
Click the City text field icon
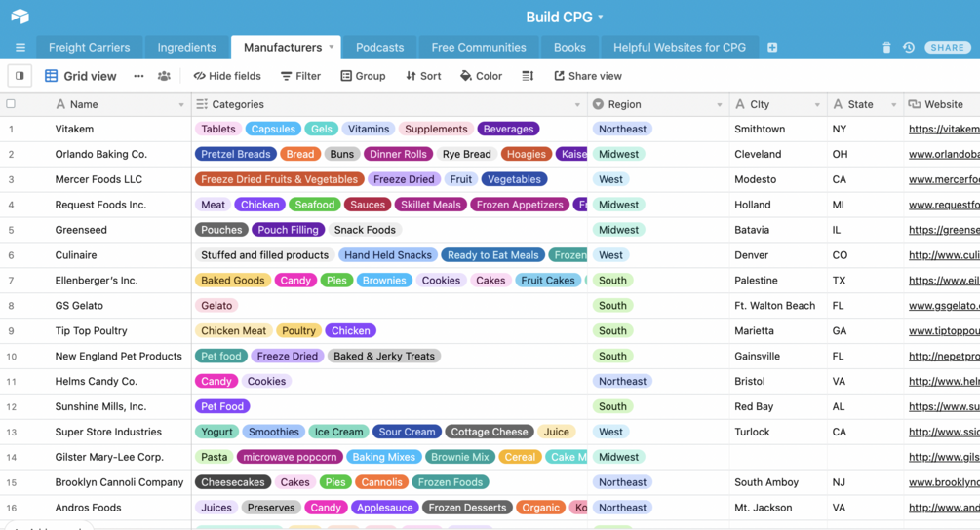[x=740, y=104]
